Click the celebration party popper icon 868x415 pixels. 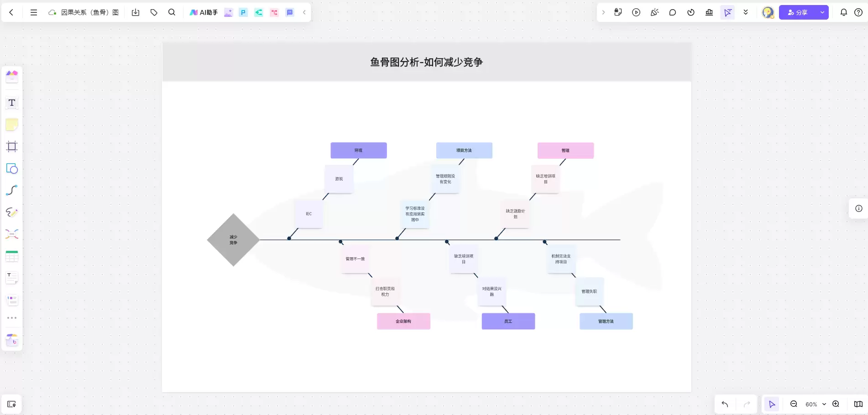pyautogui.click(x=654, y=12)
